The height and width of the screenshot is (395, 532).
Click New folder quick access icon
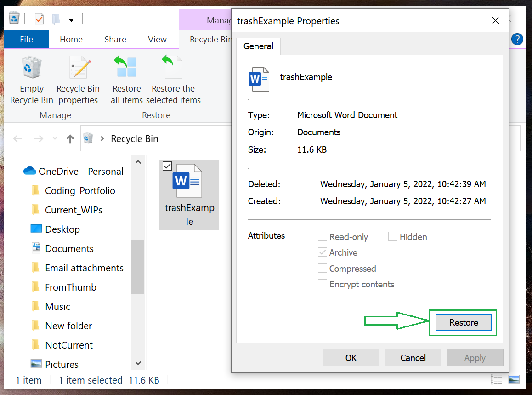tap(56, 19)
